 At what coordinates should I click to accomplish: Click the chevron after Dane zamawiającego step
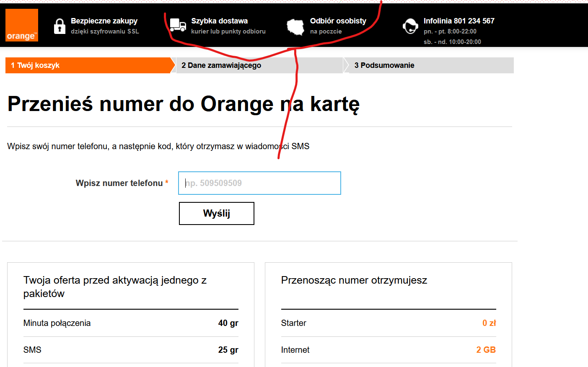345,65
